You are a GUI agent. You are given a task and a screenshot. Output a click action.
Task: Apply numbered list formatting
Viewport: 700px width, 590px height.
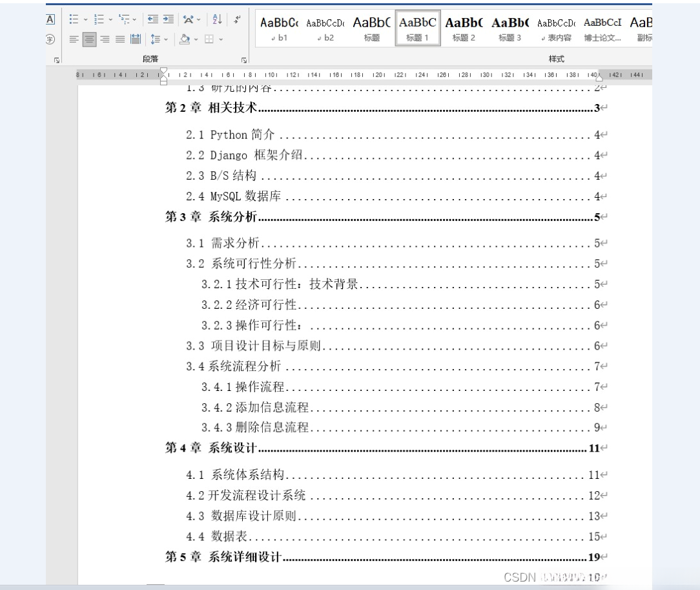click(x=100, y=20)
